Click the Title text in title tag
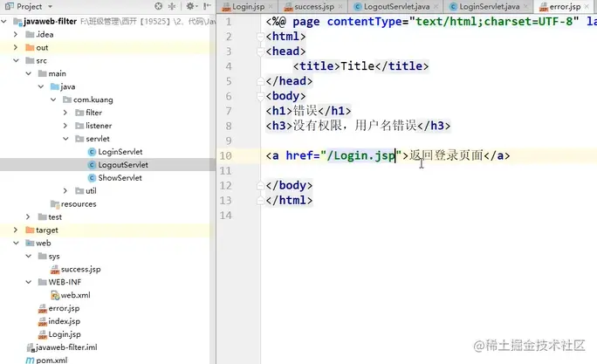 tap(358, 66)
